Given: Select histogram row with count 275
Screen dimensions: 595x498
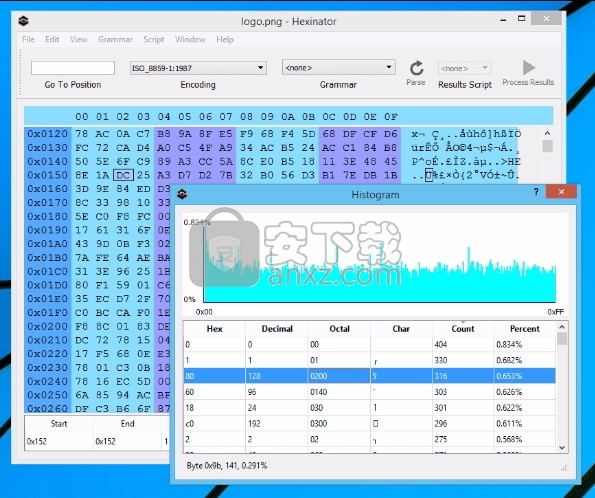Looking at the screenshot, I should click(370, 440).
